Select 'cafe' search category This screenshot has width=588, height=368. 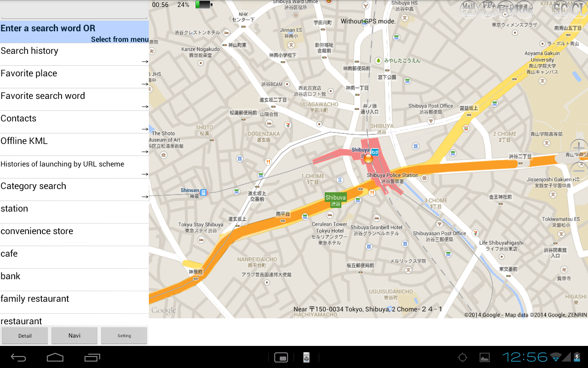tap(74, 257)
